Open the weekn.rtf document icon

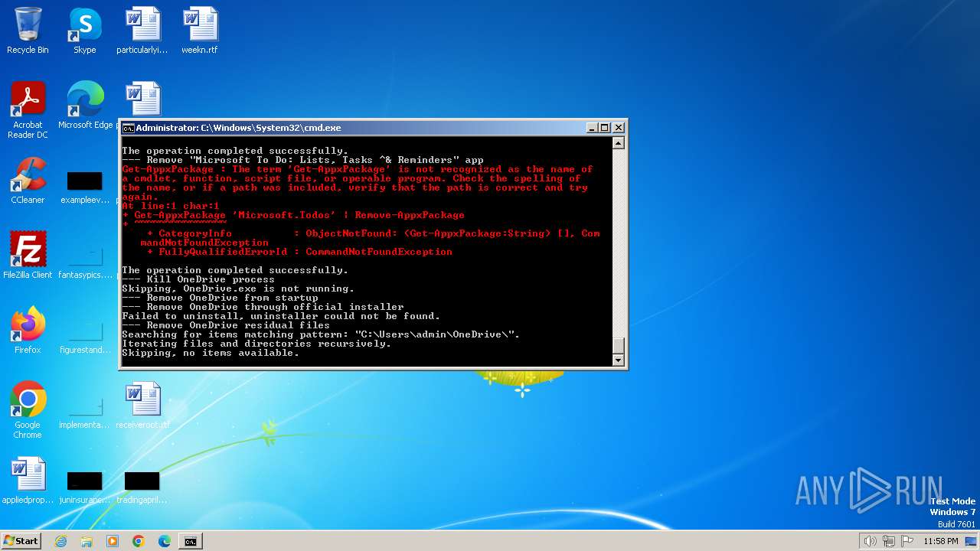coord(200,31)
